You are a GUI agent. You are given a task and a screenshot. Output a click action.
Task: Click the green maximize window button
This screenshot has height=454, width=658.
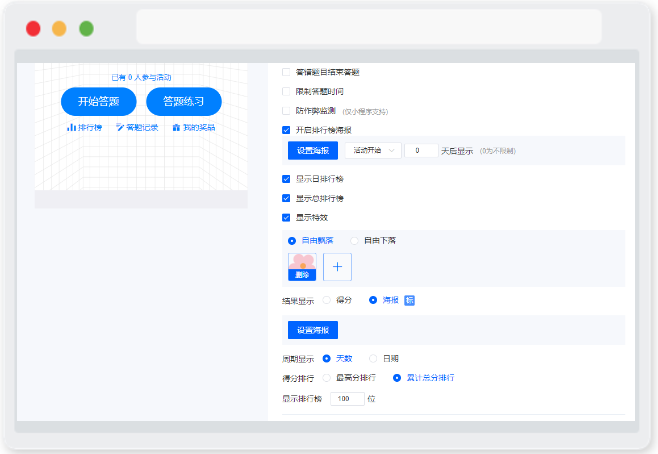tap(86, 29)
